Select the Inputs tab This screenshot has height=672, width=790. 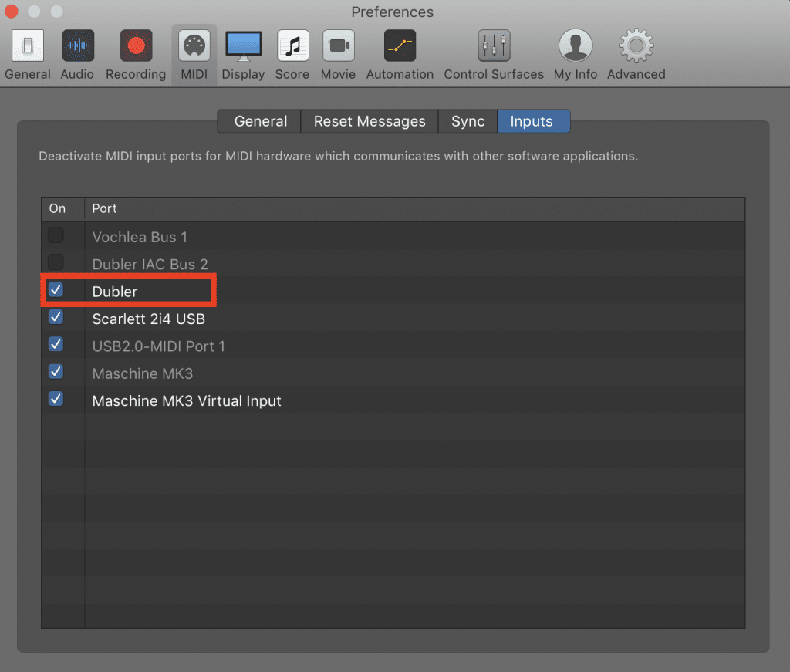[534, 121]
